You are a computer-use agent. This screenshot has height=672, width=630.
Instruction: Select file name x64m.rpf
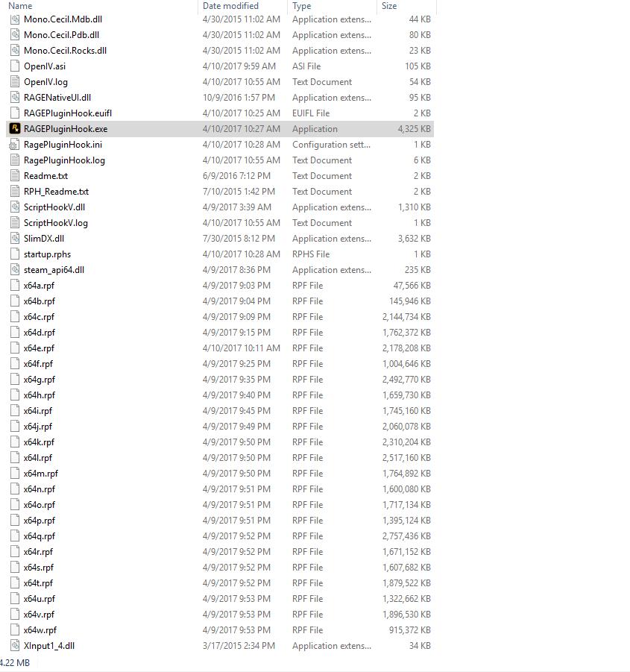(41, 474)
